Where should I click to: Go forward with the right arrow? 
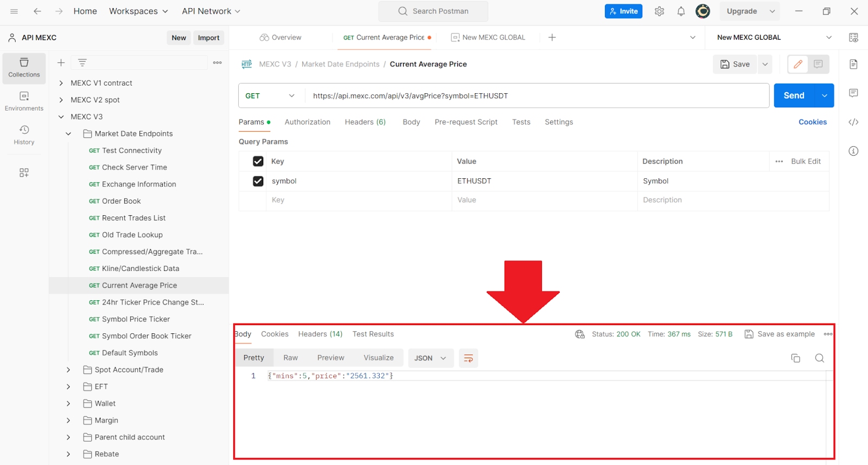59,11
